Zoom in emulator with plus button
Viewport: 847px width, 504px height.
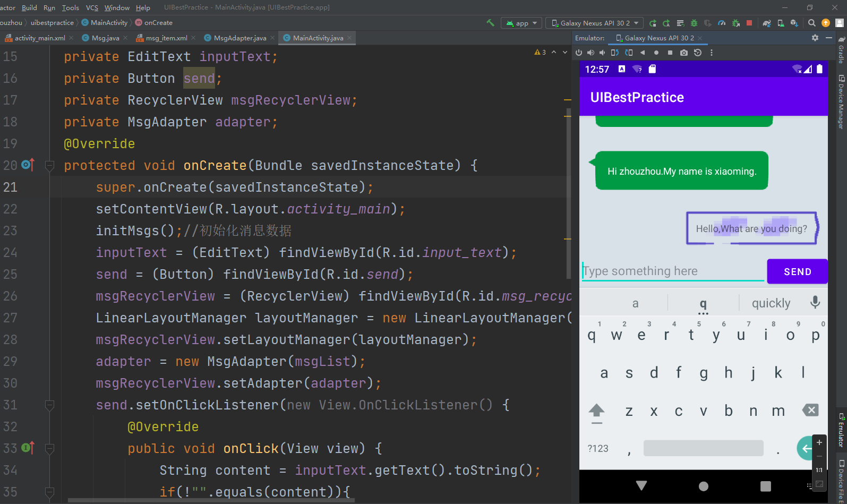[819, 442]
